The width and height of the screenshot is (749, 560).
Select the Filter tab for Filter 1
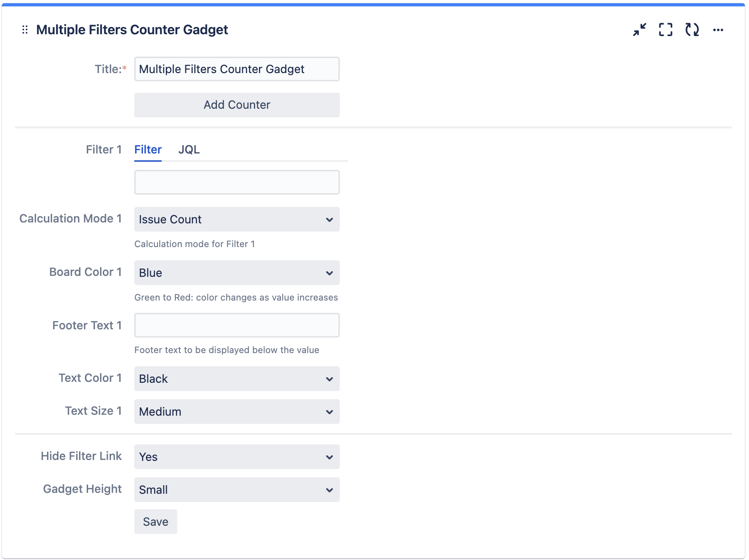click(148, 149)
